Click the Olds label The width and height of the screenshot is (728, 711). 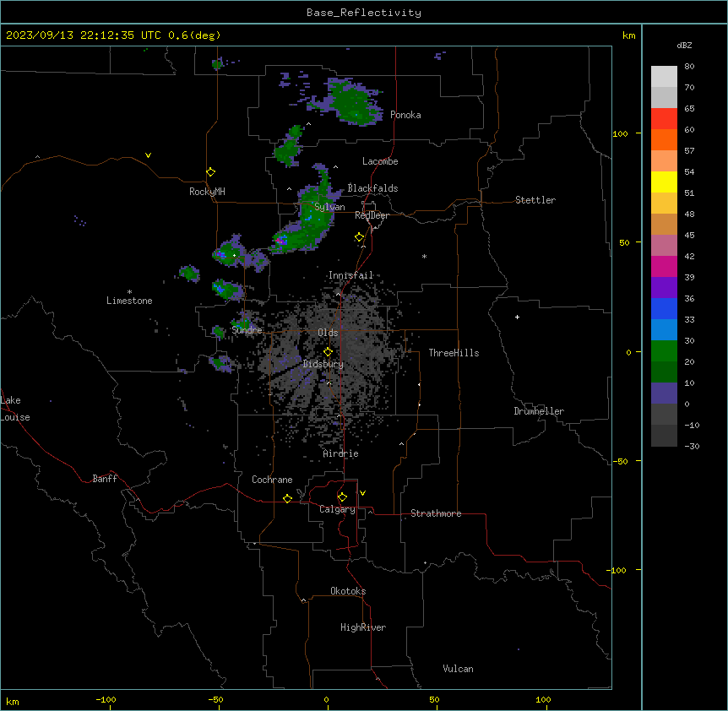pos(328,333)
